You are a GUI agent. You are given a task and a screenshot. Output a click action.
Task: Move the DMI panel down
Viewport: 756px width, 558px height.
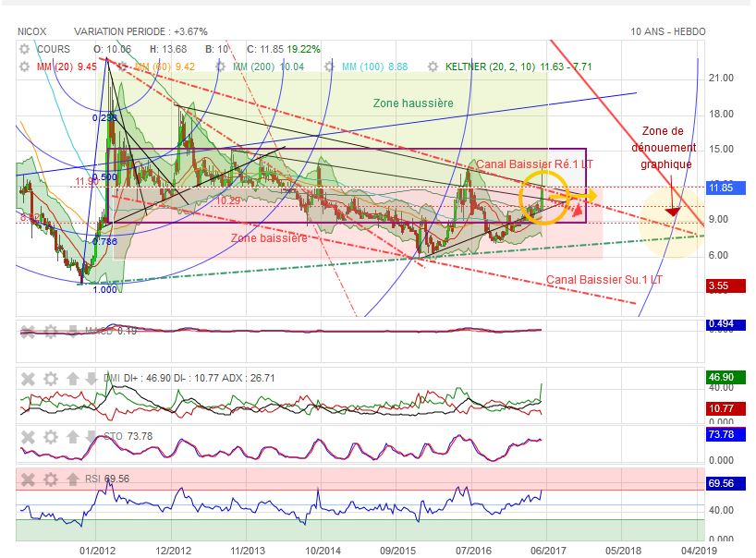[x=91, y=379]
